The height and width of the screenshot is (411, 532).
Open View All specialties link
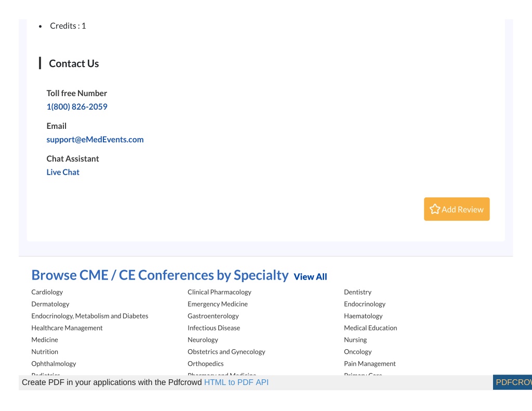310,276
